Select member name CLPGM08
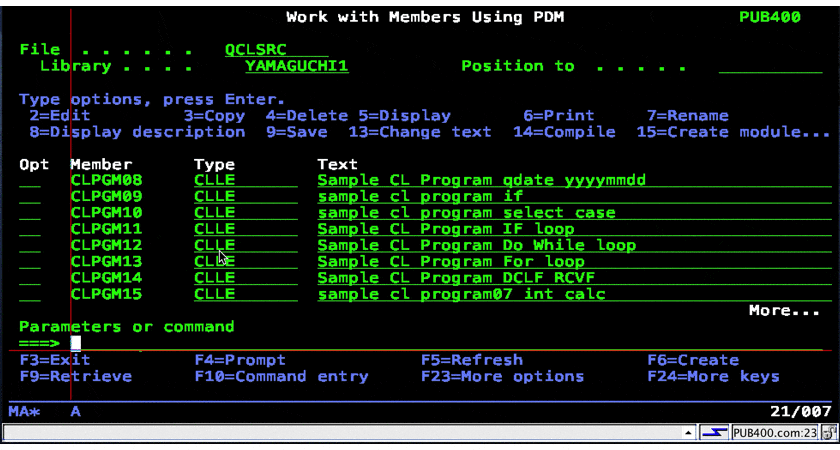This screenshot has height=450, width=840. (x=107, y=180)
